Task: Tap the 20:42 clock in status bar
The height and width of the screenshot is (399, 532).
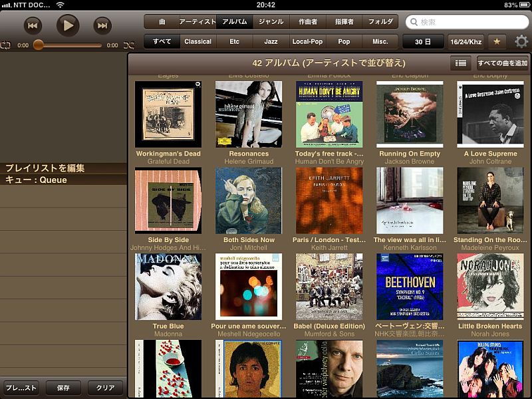Action: point(265,5)
